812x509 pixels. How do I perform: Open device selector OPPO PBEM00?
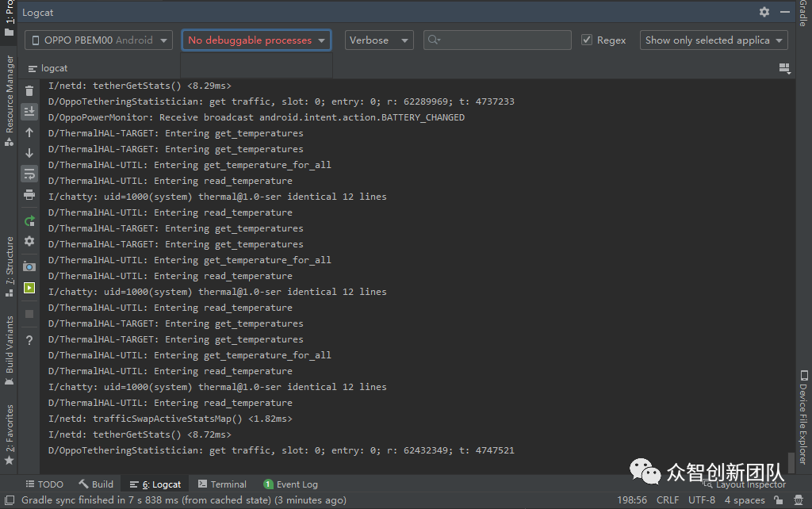coord(98,40)
